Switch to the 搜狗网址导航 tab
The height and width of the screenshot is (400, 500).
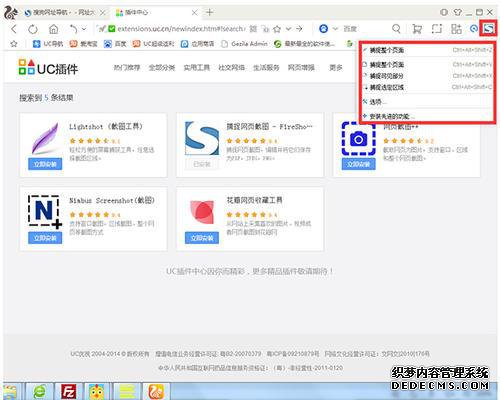63,13
